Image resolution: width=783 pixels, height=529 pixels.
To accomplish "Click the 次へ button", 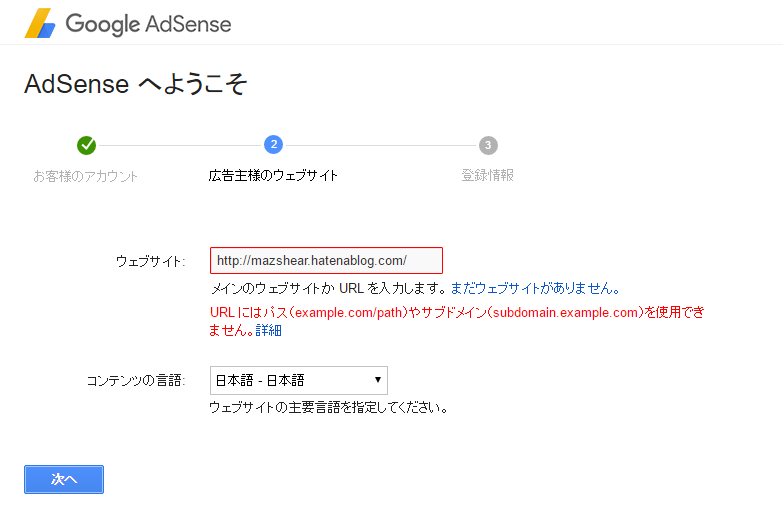I will point(64,480).
